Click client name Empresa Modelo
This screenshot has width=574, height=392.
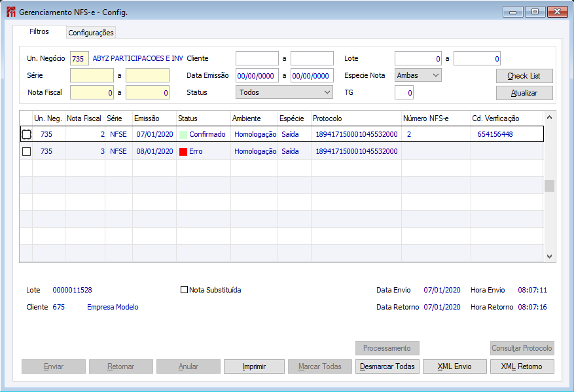[x=113, y=307]
